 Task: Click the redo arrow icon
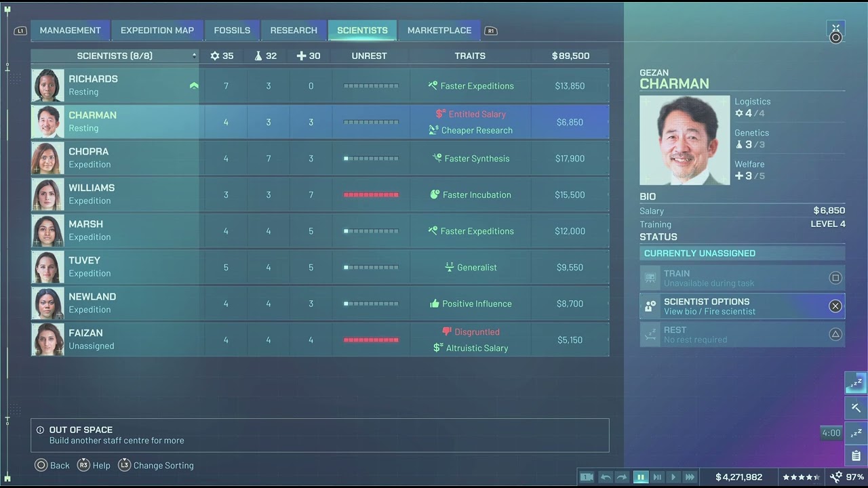(622, 477)
